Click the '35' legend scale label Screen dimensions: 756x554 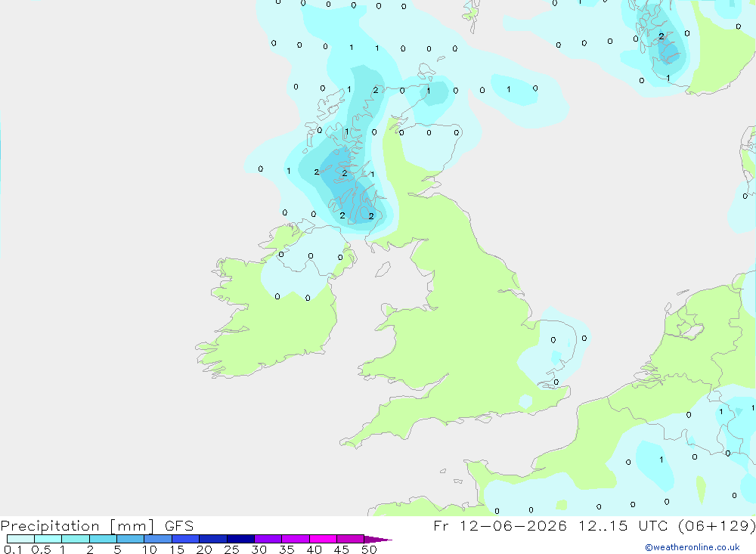pyautogui.click(x=287, y=549)
